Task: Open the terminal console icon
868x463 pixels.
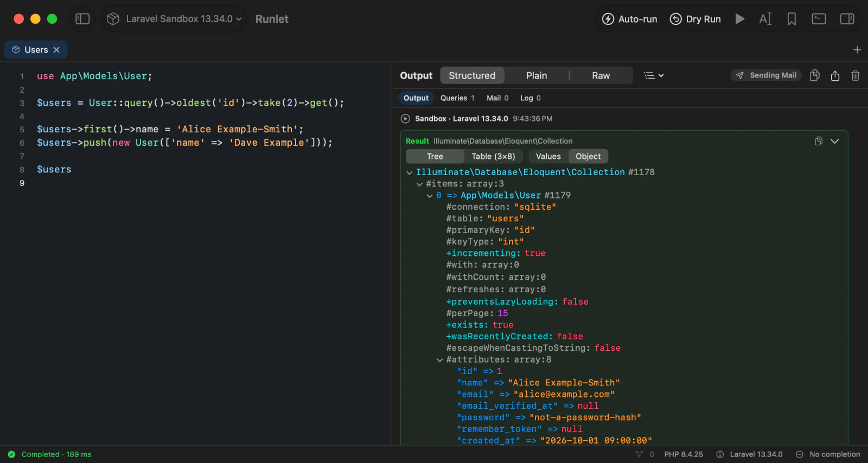Action: (x=819, y=19)
